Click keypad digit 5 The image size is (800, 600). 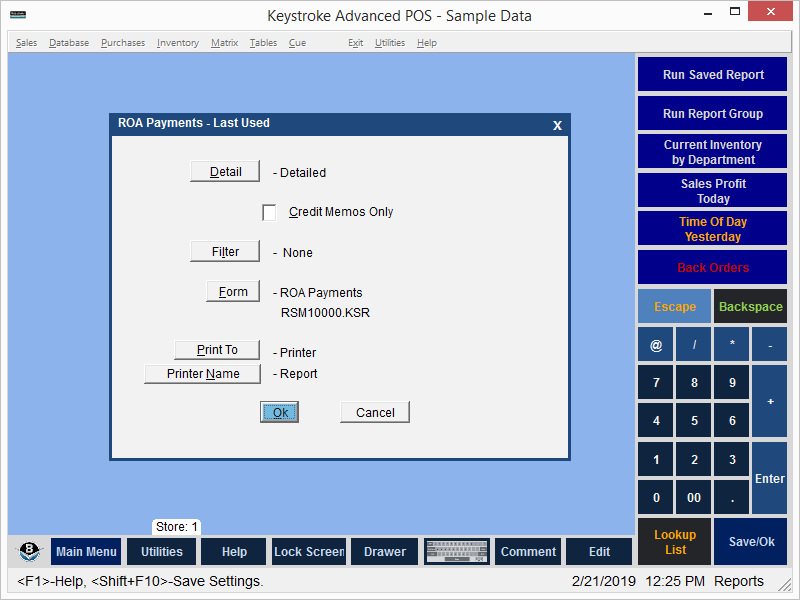[x=694, y=420]
